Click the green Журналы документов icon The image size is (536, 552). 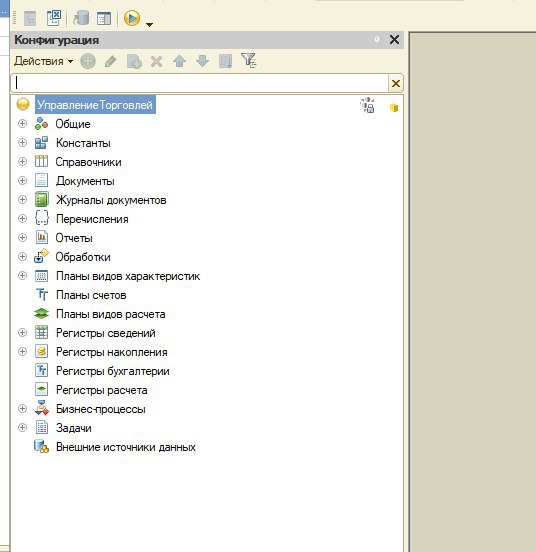coord(42,200)
